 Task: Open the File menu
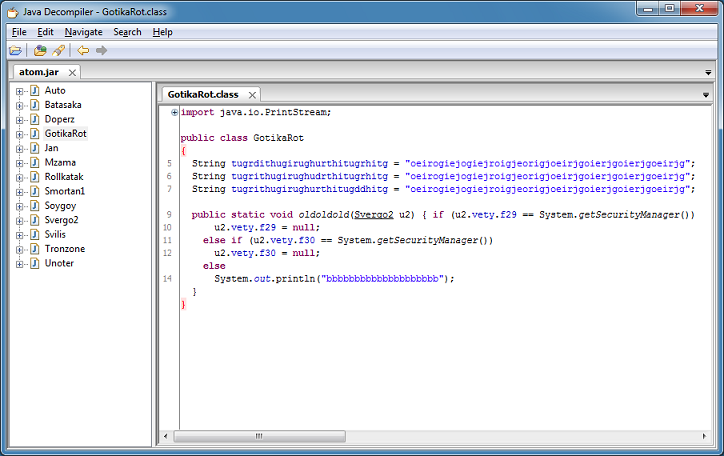[x=19, y=32]
